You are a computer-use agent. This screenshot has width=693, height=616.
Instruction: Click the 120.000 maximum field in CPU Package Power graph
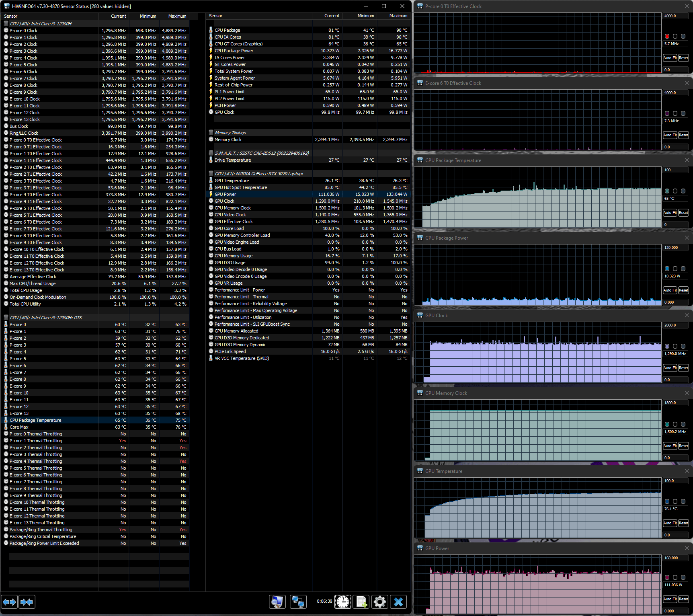[676, 248]
